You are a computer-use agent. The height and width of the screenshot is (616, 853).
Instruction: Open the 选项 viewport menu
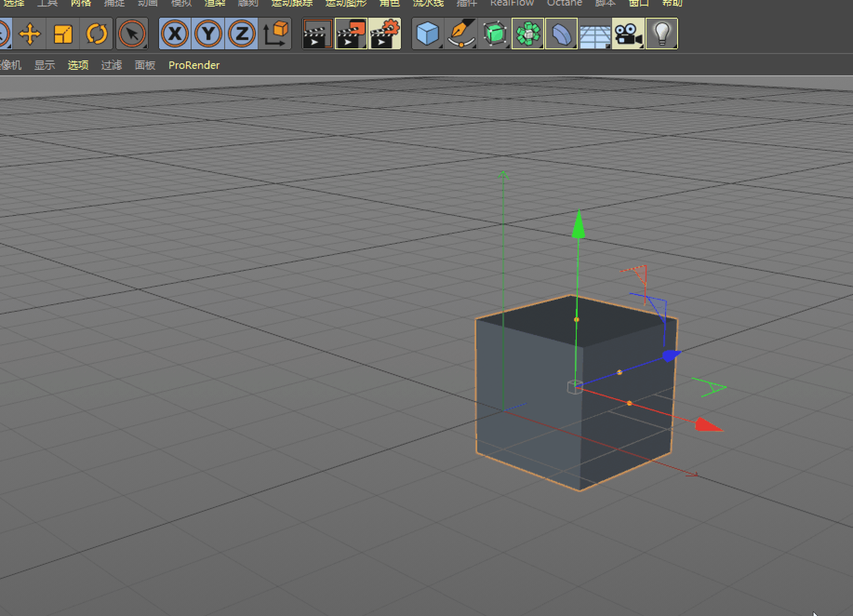point(78,65)
